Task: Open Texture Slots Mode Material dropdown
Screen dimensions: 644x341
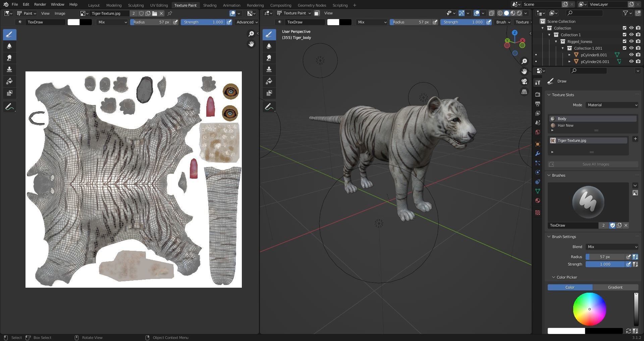Action: (x=612, y=105)
